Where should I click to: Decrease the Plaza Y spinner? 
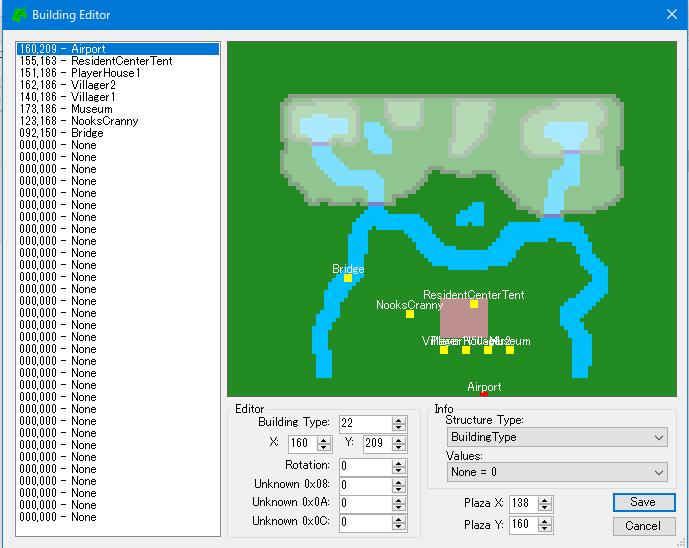[x=545, y=529]
